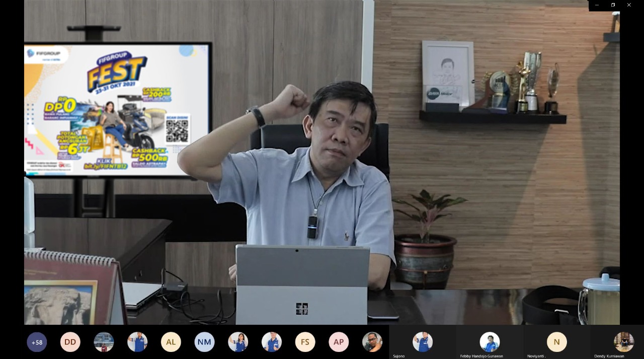
Task: Click the +58 hidden participants indicator
Action: [37, 342]
